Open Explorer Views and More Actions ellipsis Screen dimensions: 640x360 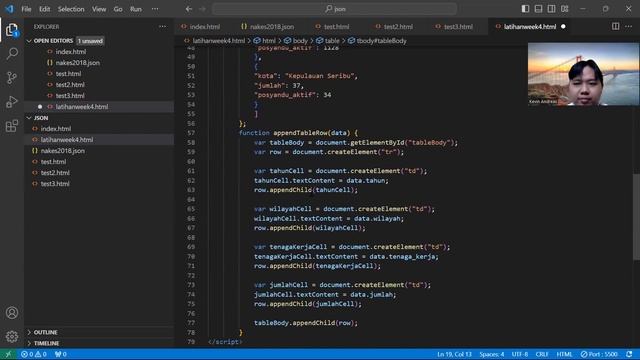coord(162,27)
